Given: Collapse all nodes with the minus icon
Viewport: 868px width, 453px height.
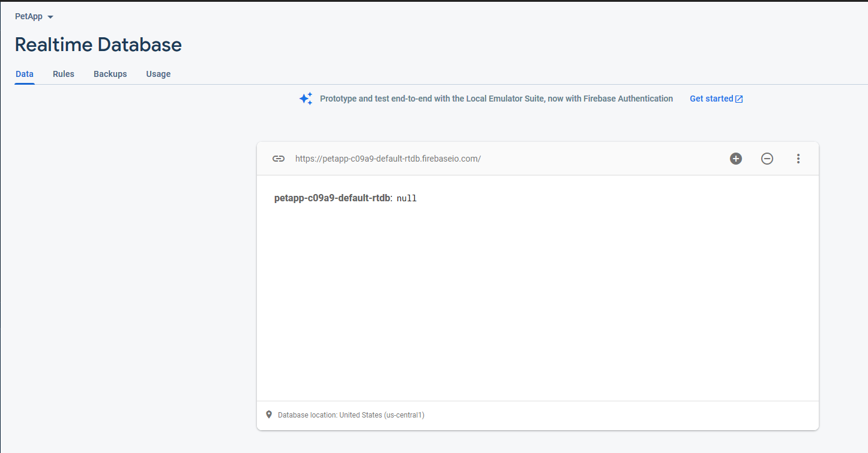Looking at the screenshot, I should coord(767,159).
